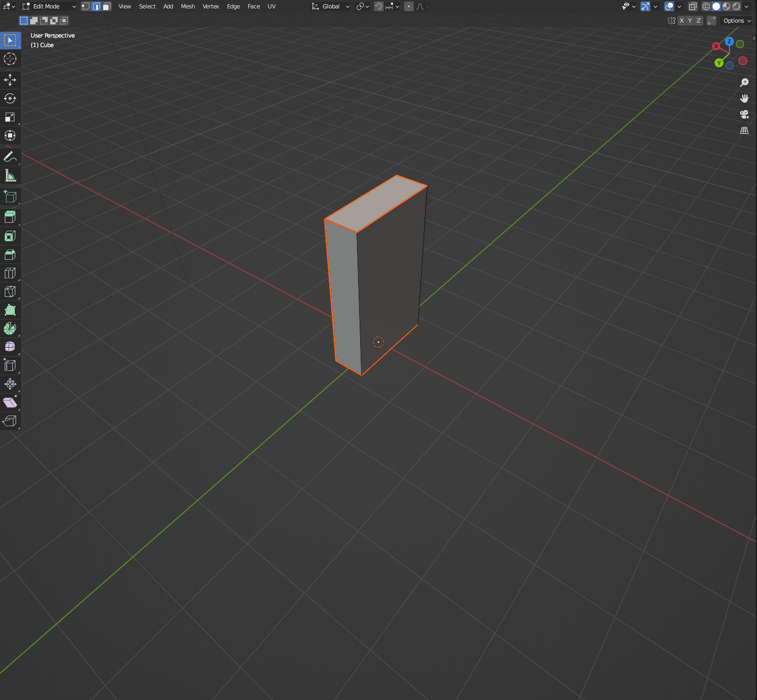This screenshot has height=700, width=757.
Task: Open the Add menu
Action: 168,6
